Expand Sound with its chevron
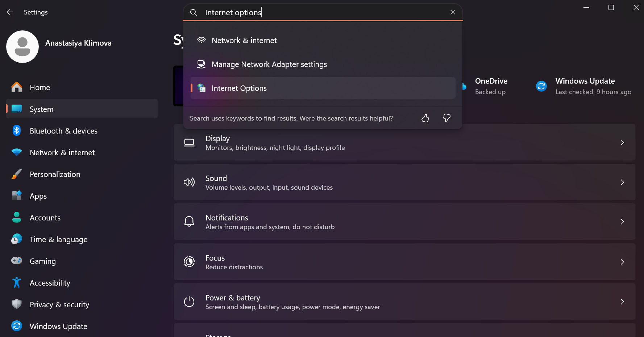The image size is (644, 337). click(622, 182)
